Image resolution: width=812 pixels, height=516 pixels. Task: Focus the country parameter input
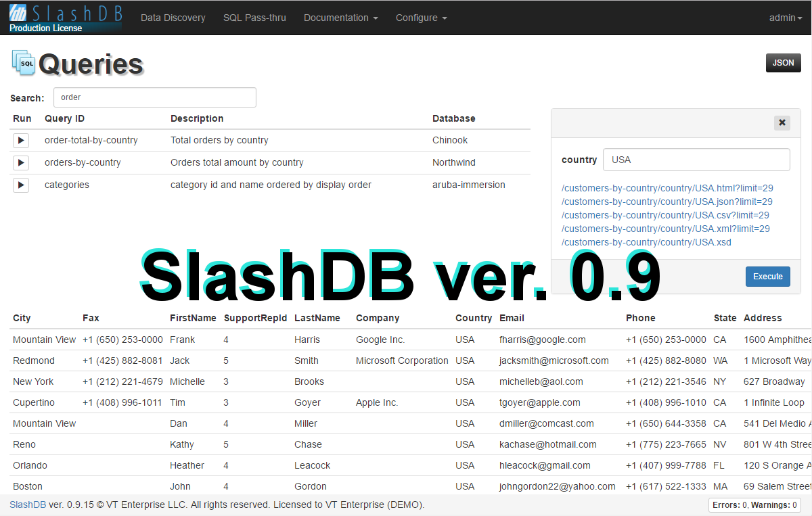click(x=696, y=160)
